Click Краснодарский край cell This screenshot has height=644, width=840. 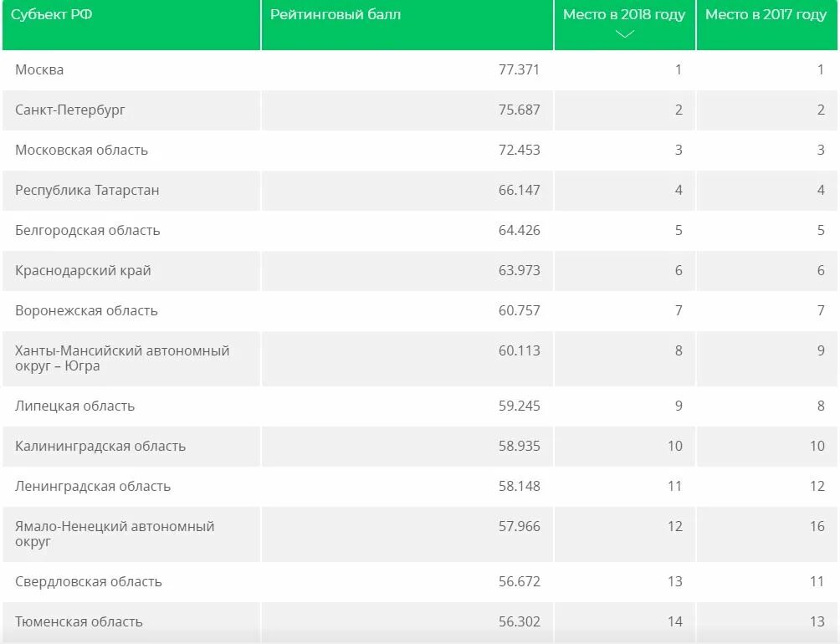click(83, 271)
